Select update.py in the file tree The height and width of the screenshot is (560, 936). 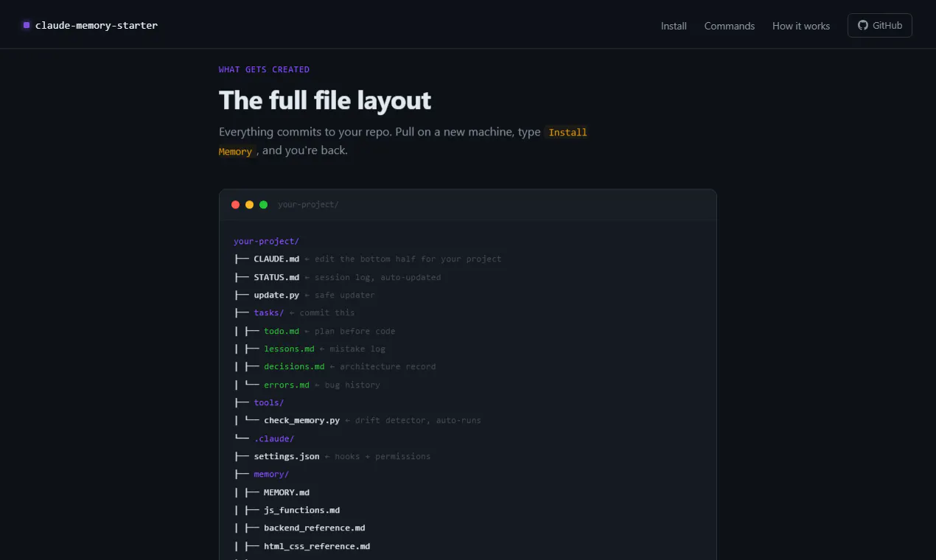[x=276, y=295]
